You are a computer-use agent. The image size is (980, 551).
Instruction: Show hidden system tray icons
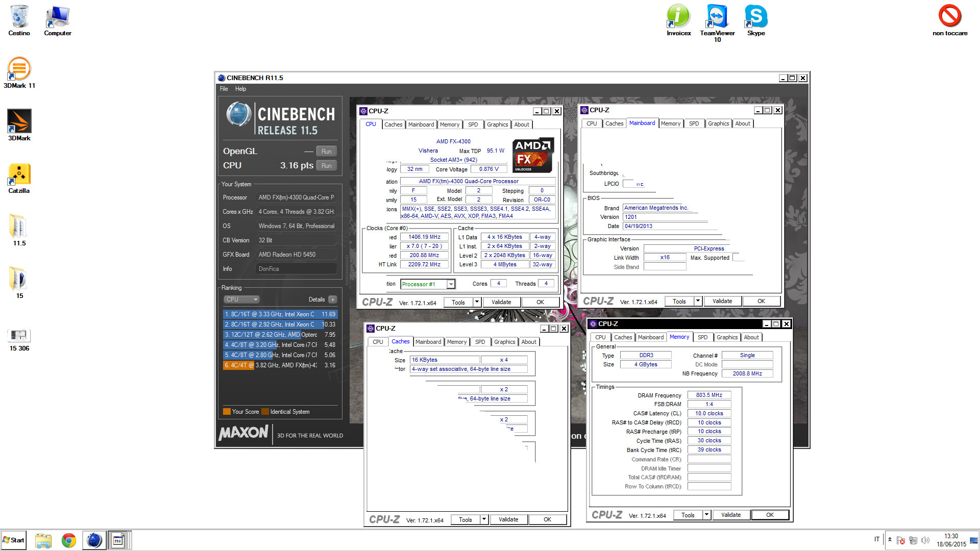tap(890, 540)
